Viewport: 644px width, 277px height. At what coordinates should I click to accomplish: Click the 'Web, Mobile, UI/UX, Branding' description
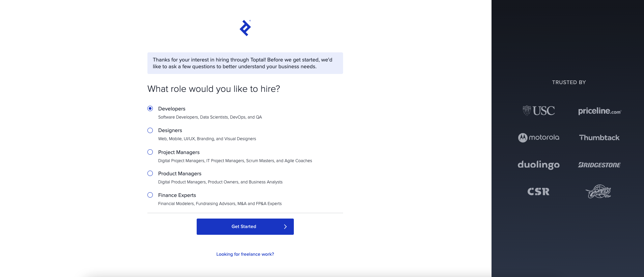207,139
